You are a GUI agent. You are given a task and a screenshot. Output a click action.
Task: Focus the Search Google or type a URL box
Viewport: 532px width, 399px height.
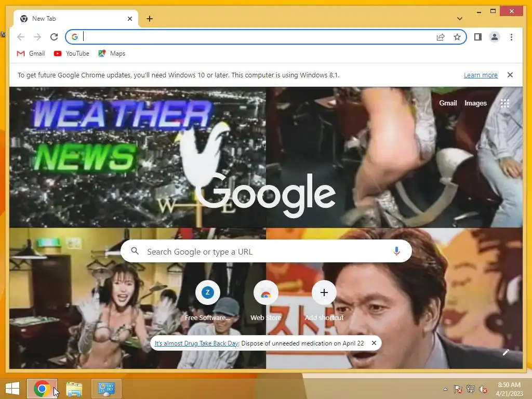point(266,251)
